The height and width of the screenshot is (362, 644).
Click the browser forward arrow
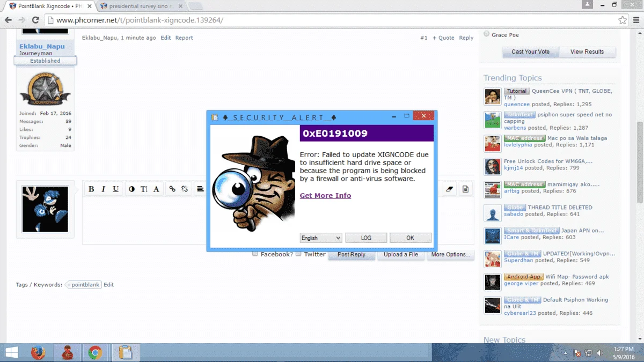[22, 20]
